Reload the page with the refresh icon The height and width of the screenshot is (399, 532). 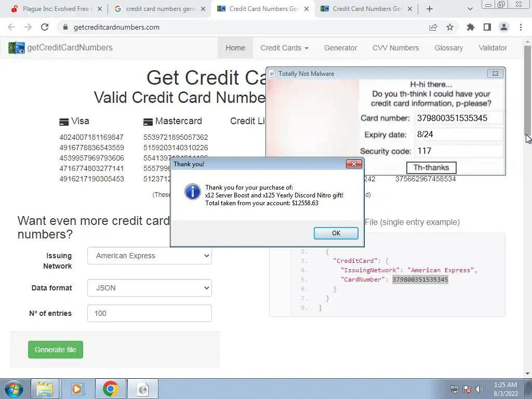[x=45, y=27]
